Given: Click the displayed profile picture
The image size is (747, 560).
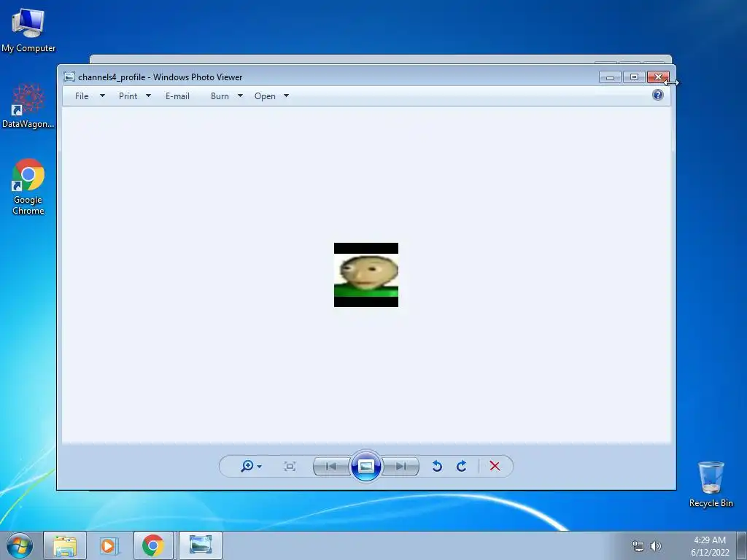Looking at the screenshot, I should pos(366,275).
